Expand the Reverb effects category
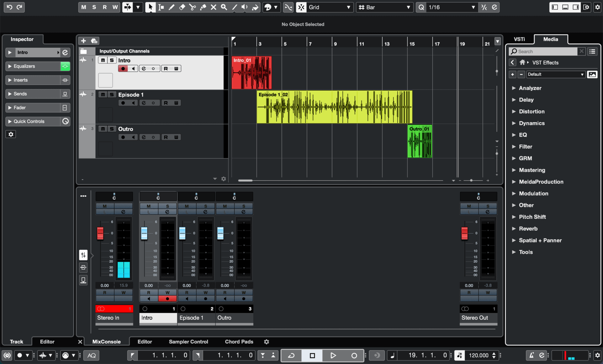Viewport: 603px width, 364px height. (x=529, y=229)
